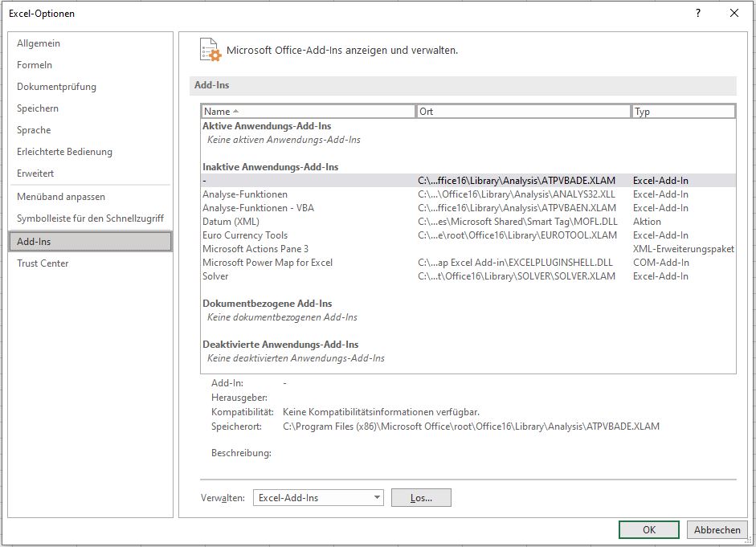Click the EXCELPLUGINSHELL.DLL path cell
Screen dimensions: 756x547
[515, 263]
